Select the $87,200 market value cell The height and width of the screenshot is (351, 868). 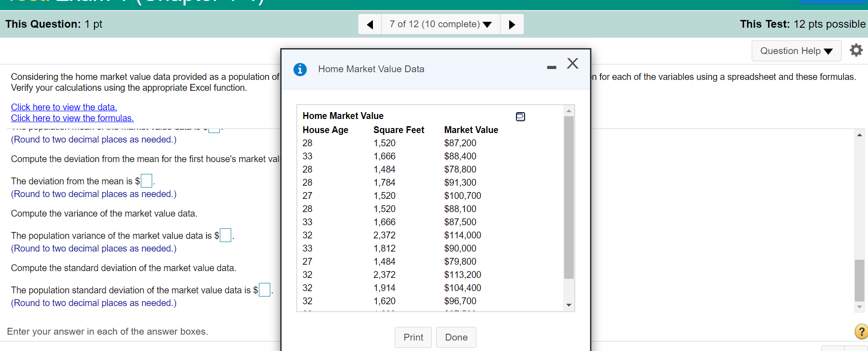point(460,143)
